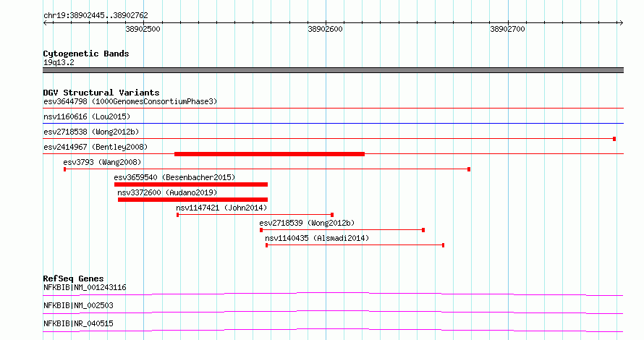Click the 38902700 ruler position label

pyautogui.click(x=508, y=29)
